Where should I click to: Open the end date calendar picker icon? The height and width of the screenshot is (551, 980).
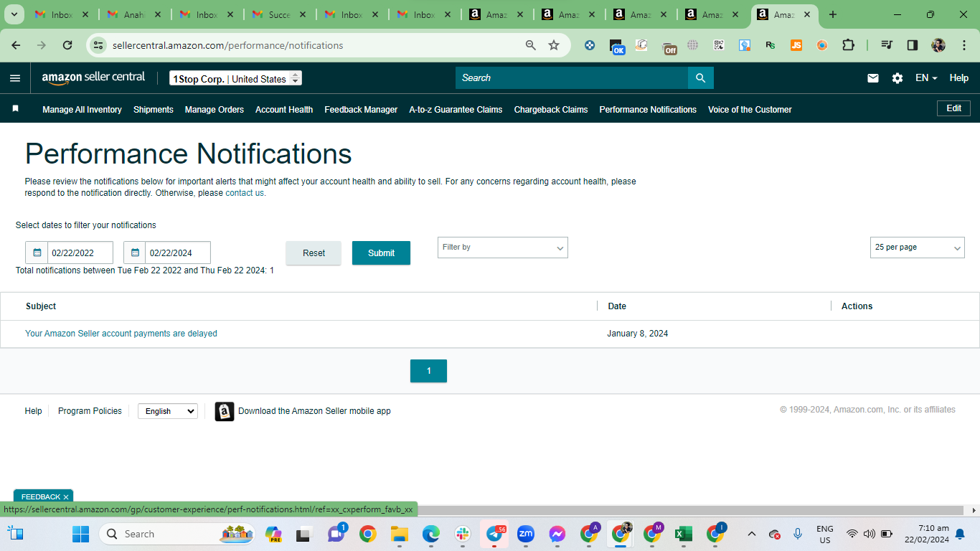(x=135, y=253)
